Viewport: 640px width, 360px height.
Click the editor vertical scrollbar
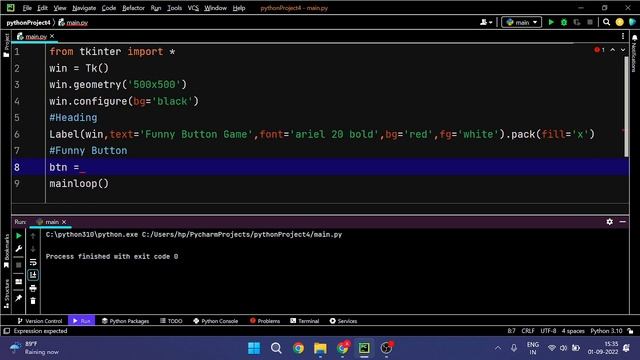[x=626, y=106]
